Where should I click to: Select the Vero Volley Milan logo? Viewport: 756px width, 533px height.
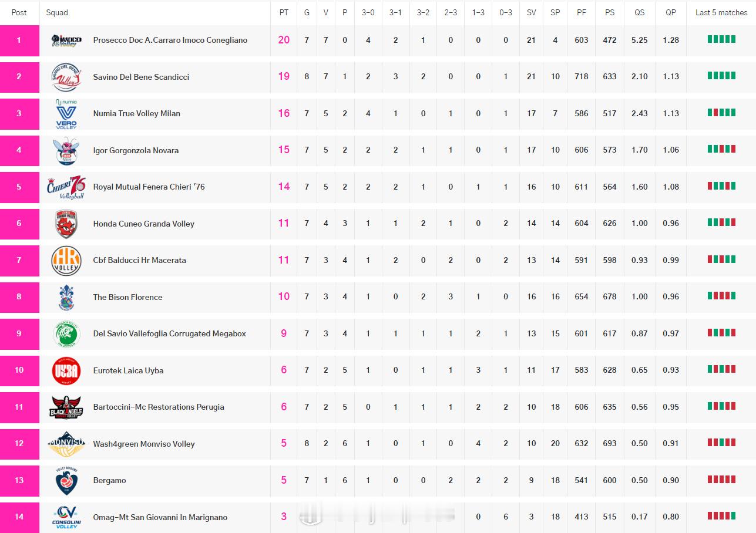(66, 114)
